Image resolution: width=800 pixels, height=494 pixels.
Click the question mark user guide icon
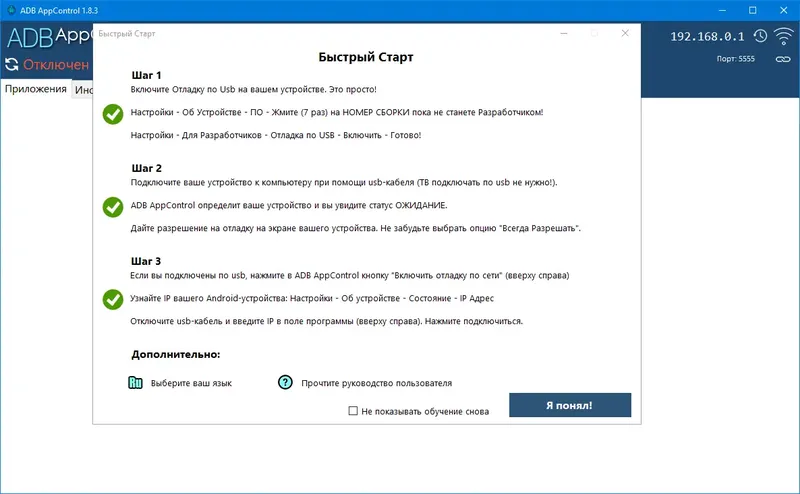[285, 382]
